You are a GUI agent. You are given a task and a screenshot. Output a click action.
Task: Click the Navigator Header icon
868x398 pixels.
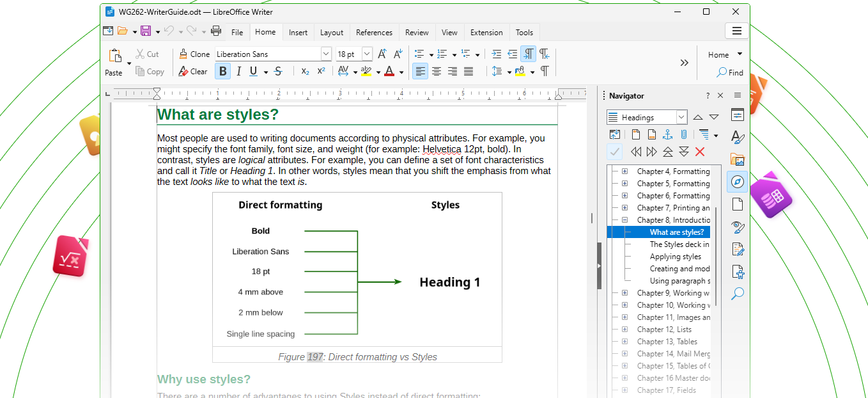pos(636,134)
